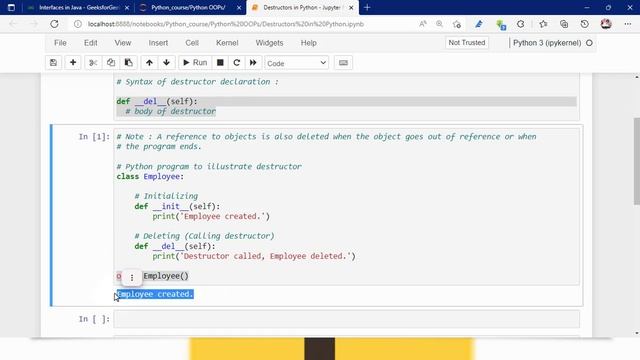This screenshot has height=360, width=640.
Task: Close the Destructors in Python tab
Action: [351, 8]
